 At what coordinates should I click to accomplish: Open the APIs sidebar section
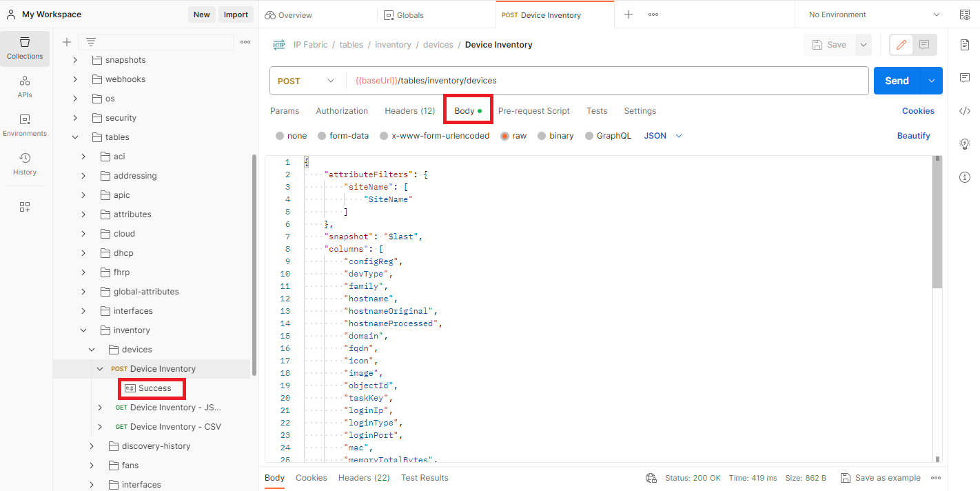pyautogui.click(x=25, y=87)
